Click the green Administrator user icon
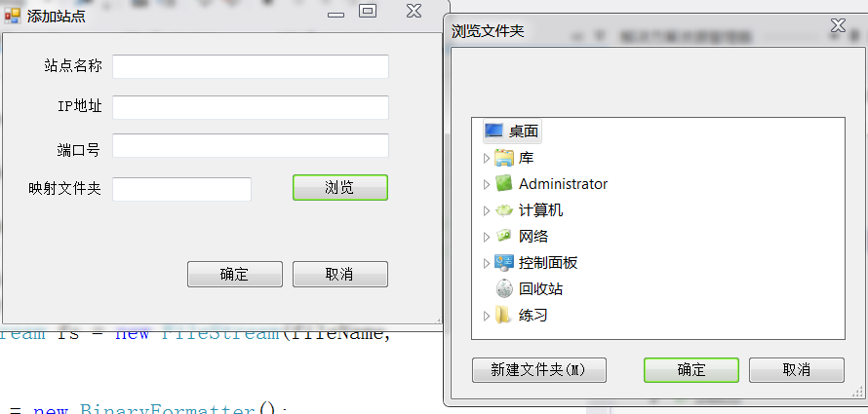This screenshot has width=868, height=414. (504, 183)
